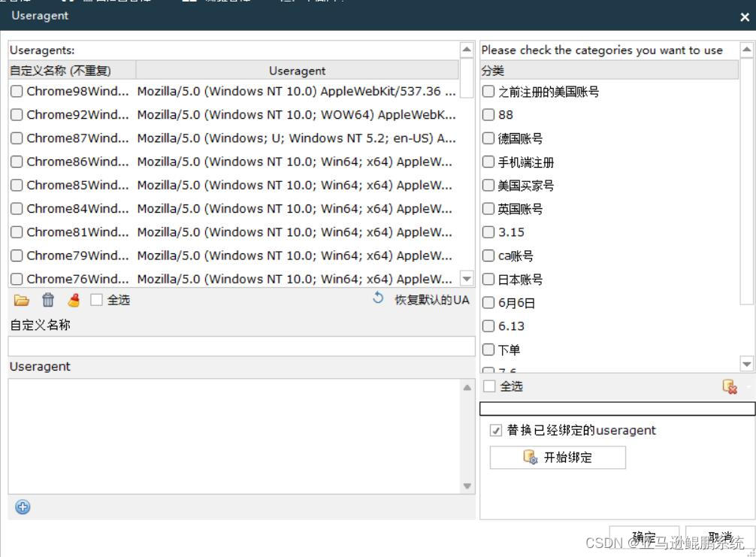
Task: Check the Chrome81Wind... useragent row checkbox
Action: [17, 232]
